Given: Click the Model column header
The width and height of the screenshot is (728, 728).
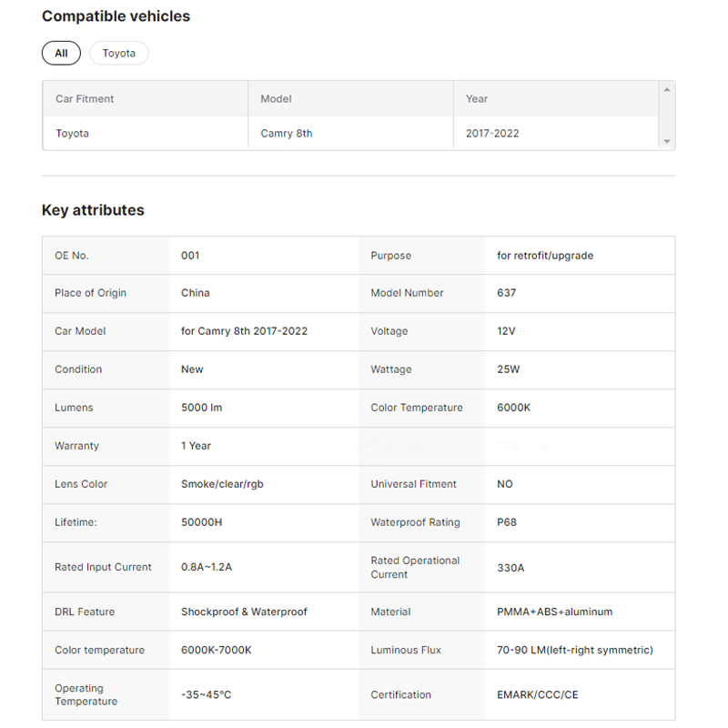Looking at the screenshot, I should (x=276, y=98).
